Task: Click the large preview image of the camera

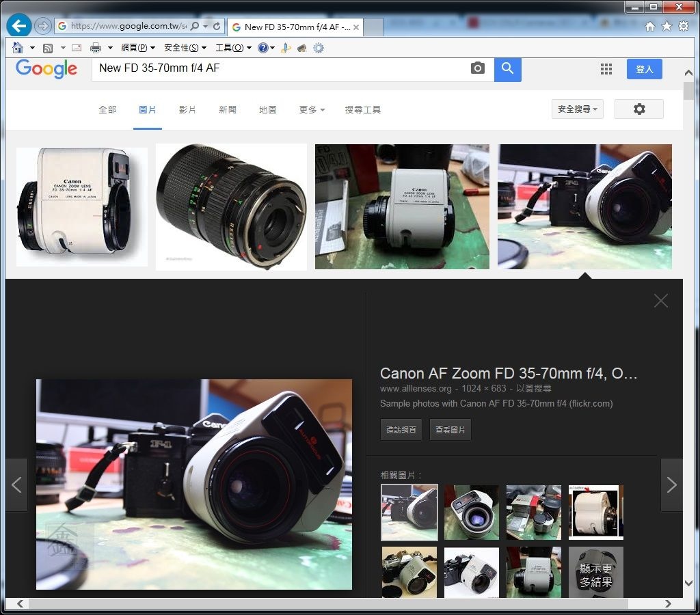Action: (x=194, y=484)
